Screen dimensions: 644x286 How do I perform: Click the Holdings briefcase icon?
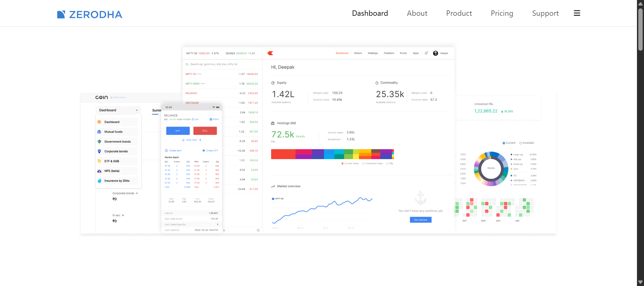coord(273,123)
